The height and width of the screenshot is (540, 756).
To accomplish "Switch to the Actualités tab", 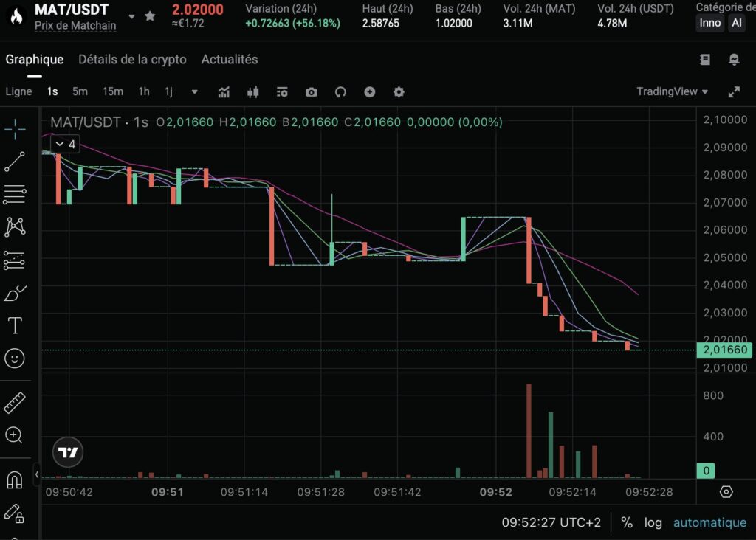I will point(229,59).
